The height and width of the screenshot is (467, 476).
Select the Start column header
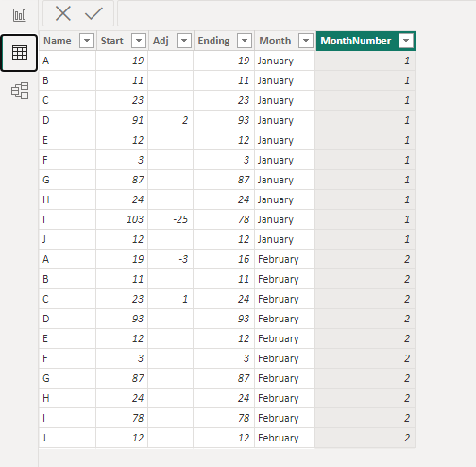click(122, 41)
